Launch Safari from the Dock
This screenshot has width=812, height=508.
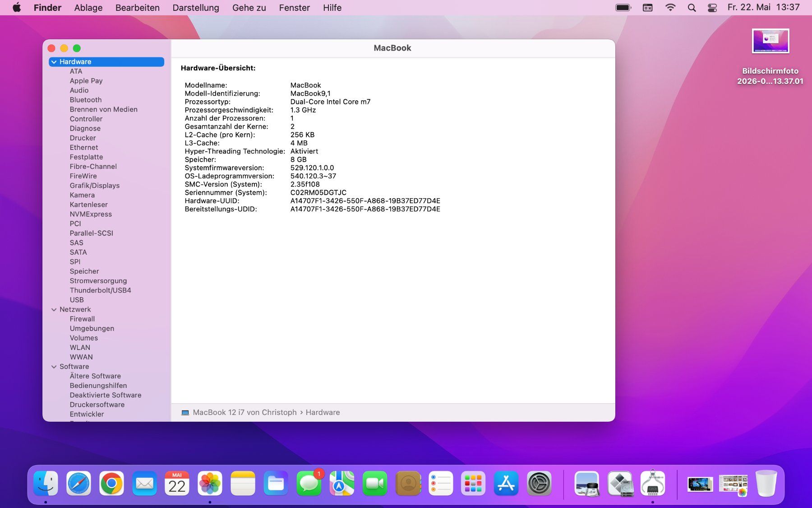click(78, 484)
